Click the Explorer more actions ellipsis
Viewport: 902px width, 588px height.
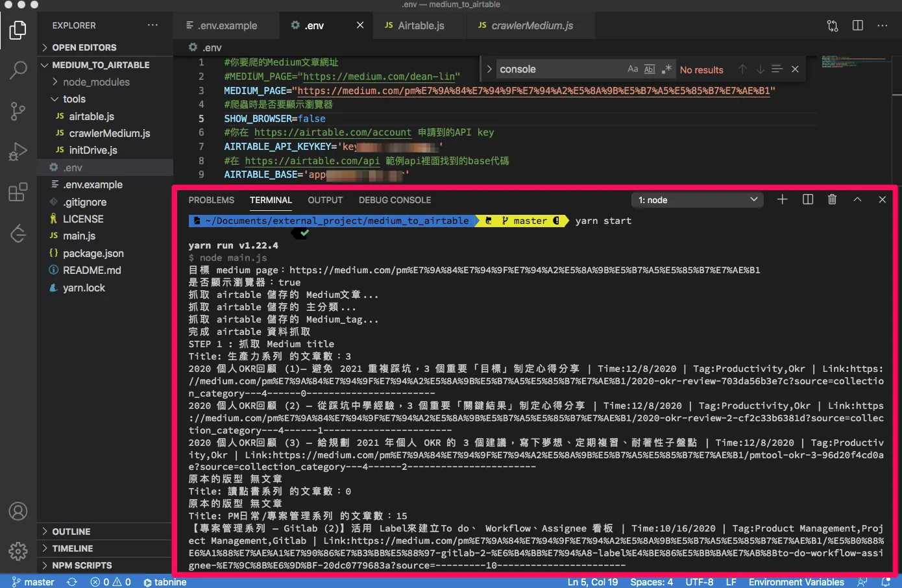pyautogui.click(x=152, y=25)
